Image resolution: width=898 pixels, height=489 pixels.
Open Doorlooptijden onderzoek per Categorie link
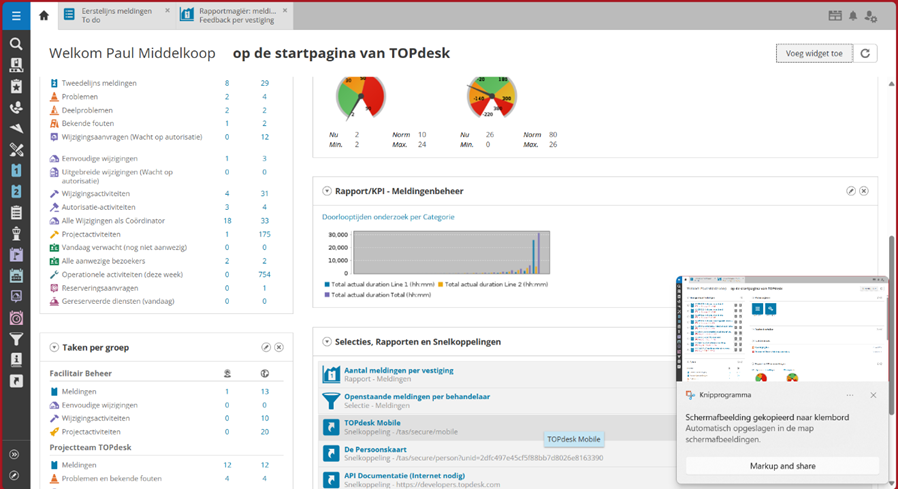click(388, 216)
